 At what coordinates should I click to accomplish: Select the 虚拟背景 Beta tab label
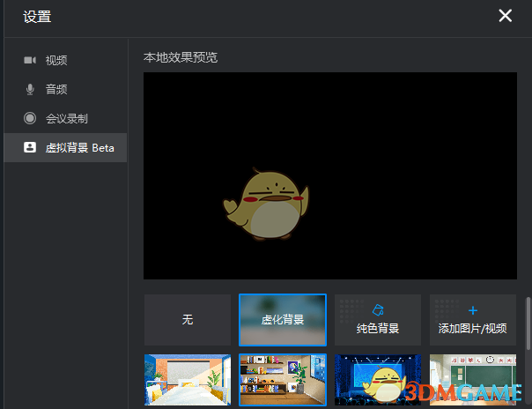80,147
